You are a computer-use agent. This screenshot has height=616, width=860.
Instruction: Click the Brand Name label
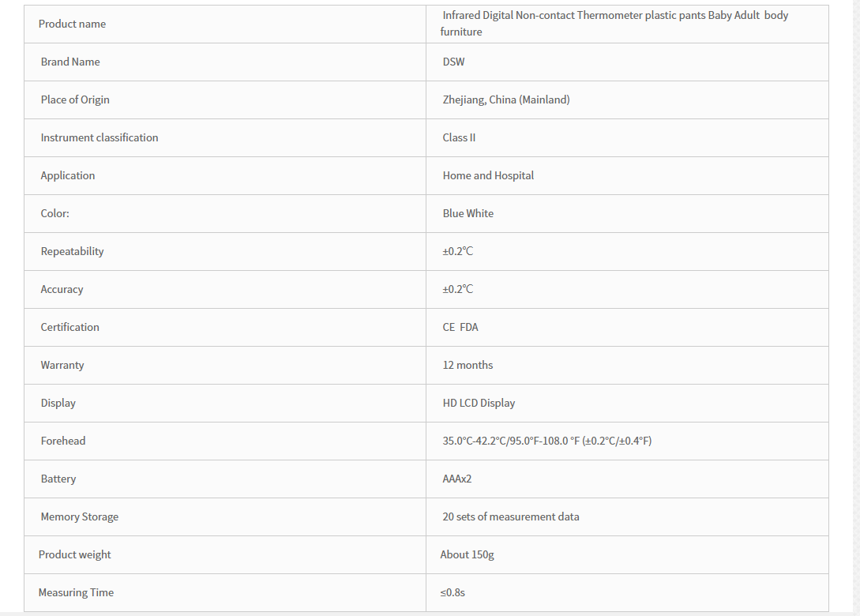point(70,62)
